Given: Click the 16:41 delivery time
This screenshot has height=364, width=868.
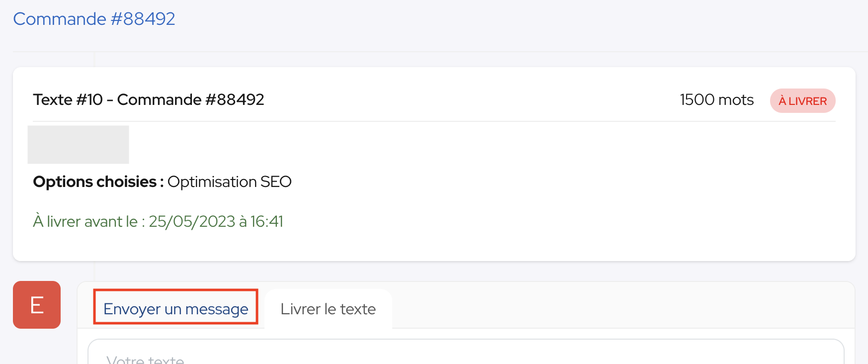Looking at the screenshot, I should (266, 221).
